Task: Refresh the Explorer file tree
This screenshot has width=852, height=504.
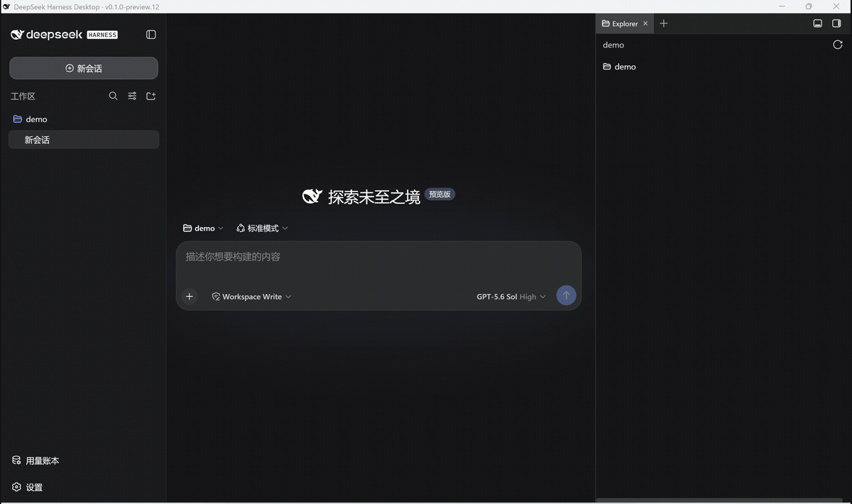Action: pyautogui.click(x=838, y=45)
